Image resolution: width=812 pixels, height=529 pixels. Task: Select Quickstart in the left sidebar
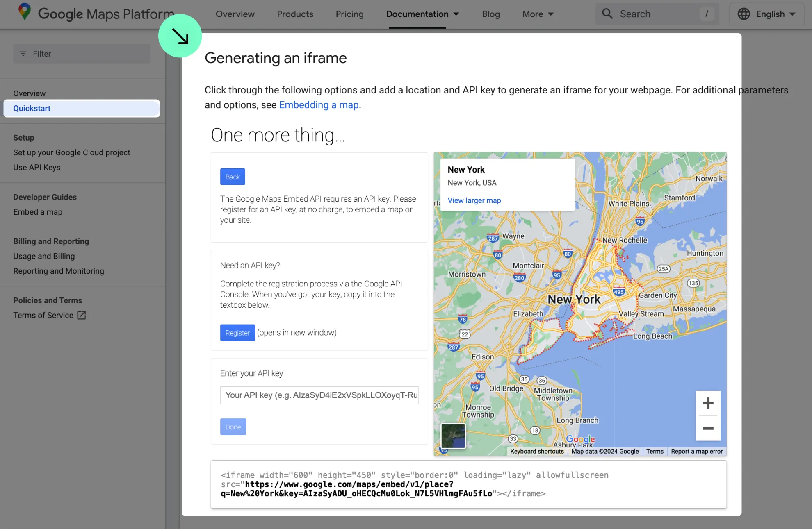82,108
